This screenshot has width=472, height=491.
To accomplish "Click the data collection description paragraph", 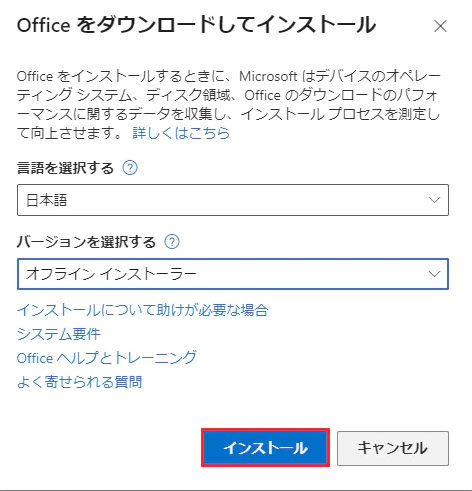I will [229, 105].
